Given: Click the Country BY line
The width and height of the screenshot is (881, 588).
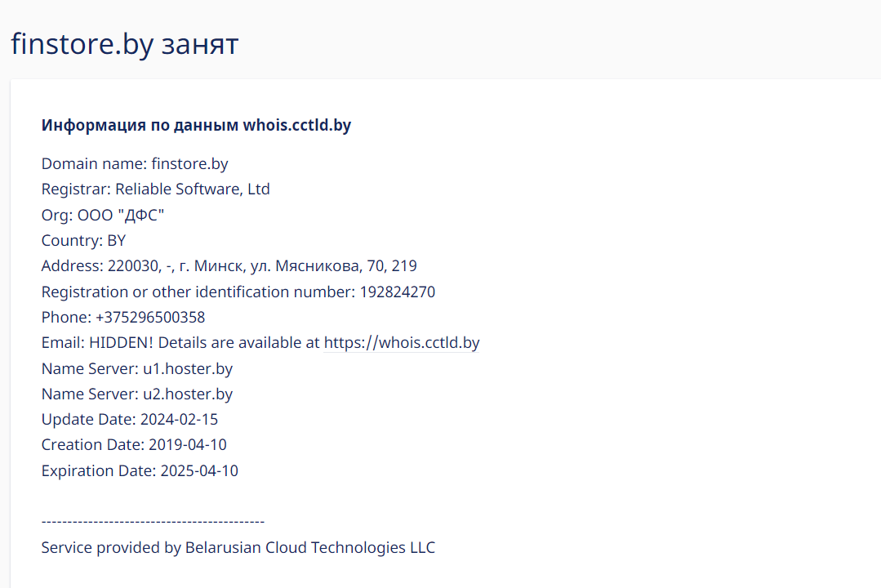Looking at the screenshot, I should (x=83, y=241).
